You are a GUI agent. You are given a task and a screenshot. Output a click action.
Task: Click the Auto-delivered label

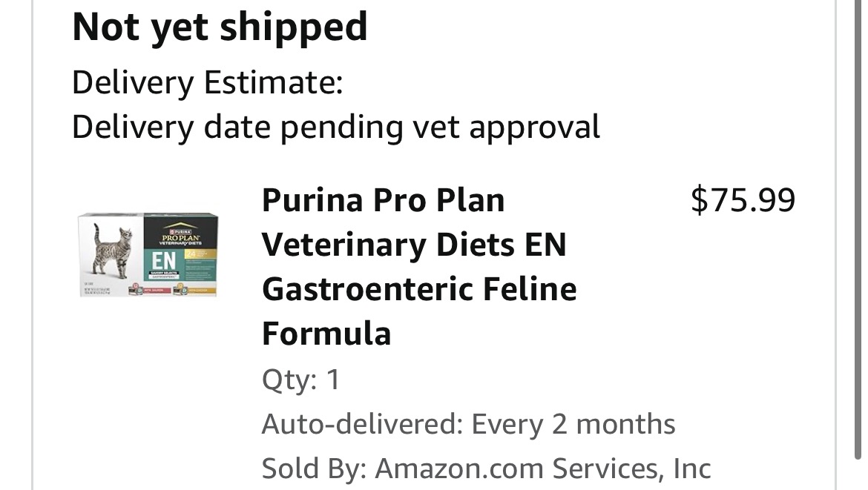[363, 424]
